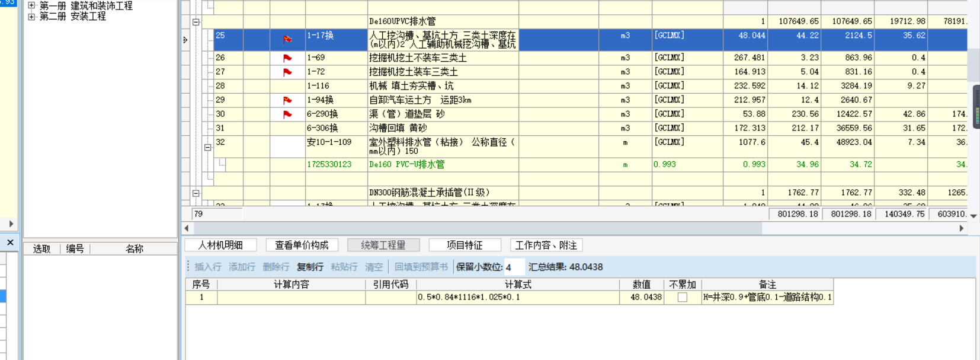980x360 pixels.
Task: Click the 名称 column header in left panel
Action: tap(134, 249)
